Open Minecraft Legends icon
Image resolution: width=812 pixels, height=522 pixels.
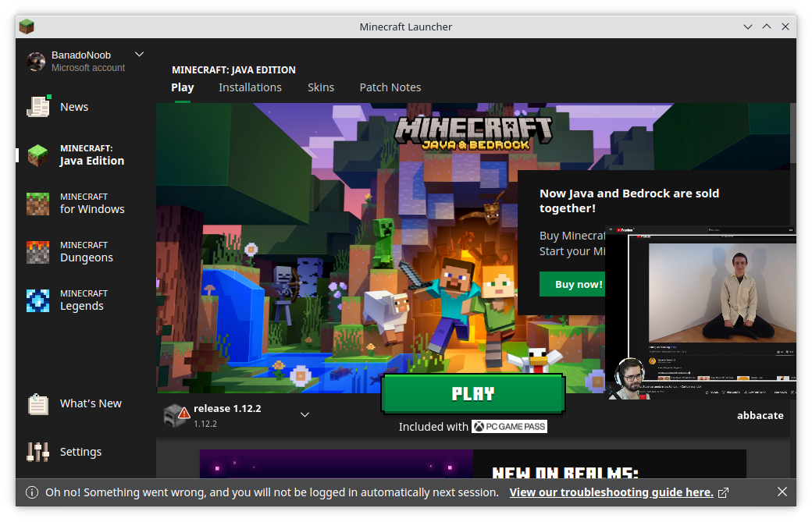37,300
